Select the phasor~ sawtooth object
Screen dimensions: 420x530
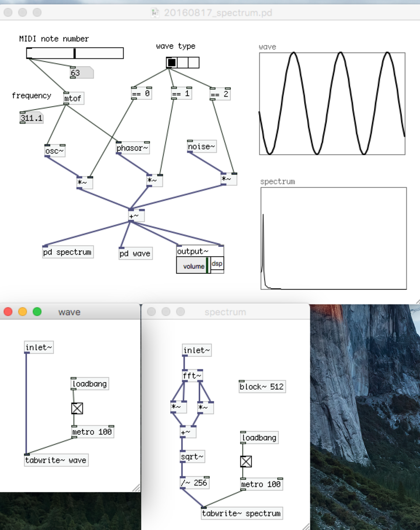pos(132,148)
